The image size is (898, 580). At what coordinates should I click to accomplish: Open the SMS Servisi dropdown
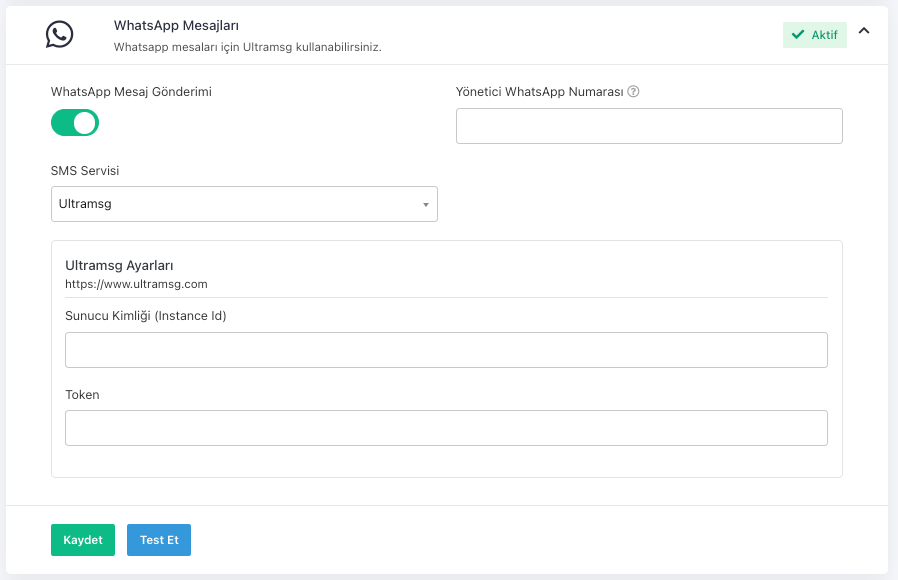coord(244,204)
